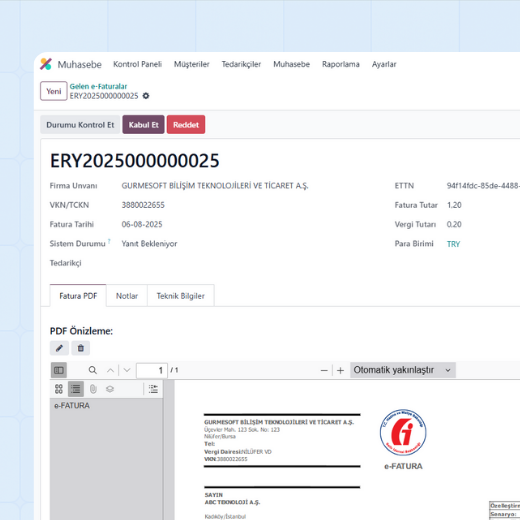Viewport: 520px width, 520px height.
Task: Open the Tedarikçiler menu
Action: 241,64
